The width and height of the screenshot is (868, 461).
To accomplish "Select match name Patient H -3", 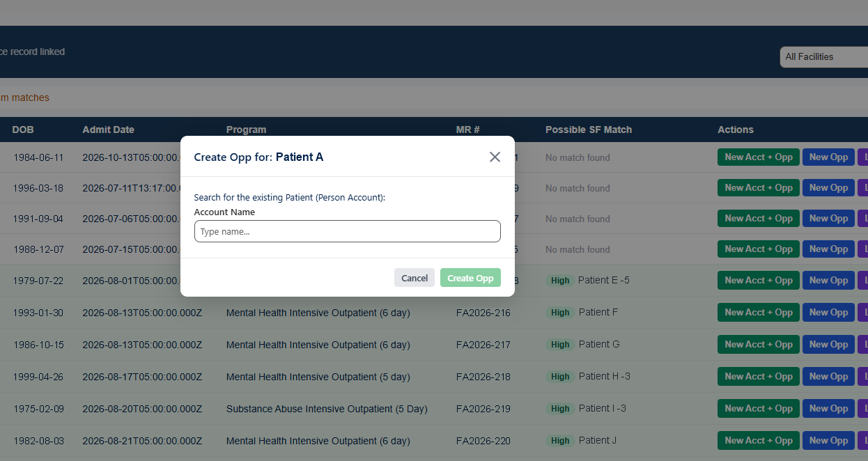I will tap(605, 376).
